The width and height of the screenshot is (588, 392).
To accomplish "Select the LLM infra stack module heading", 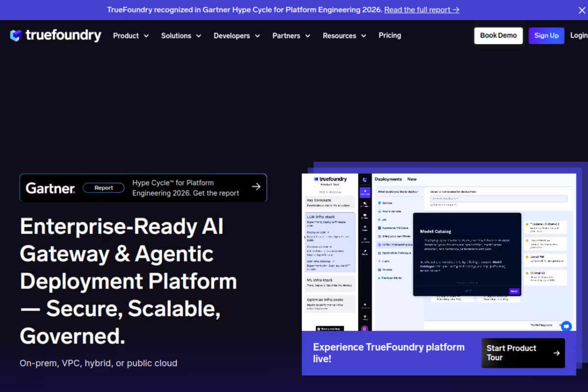I will [321, 217].
